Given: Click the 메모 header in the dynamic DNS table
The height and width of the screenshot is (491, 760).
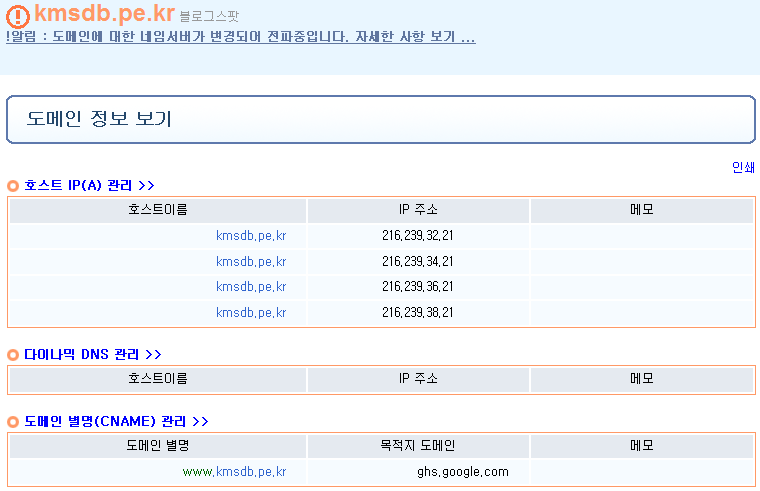Looking at the screenshot, I should [x=641, y=379].
